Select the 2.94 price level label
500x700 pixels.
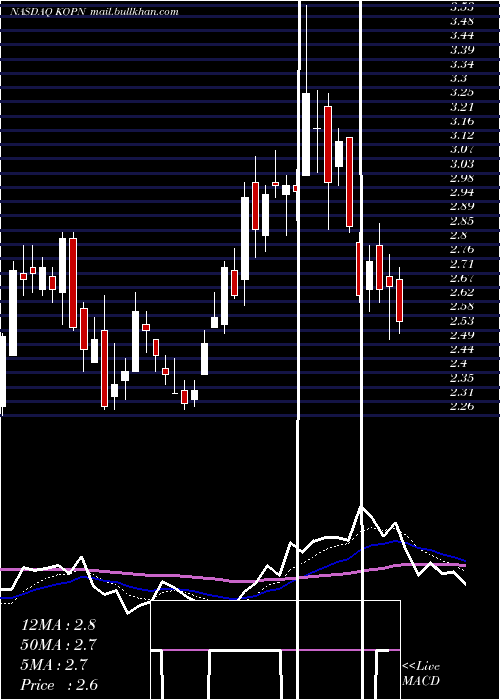(462, 192)
